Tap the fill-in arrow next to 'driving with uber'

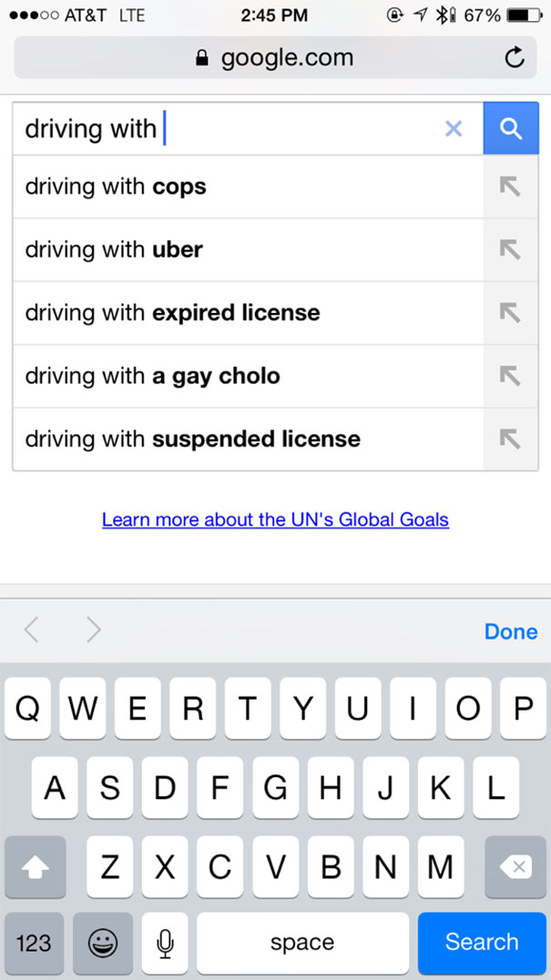(511, 249)
